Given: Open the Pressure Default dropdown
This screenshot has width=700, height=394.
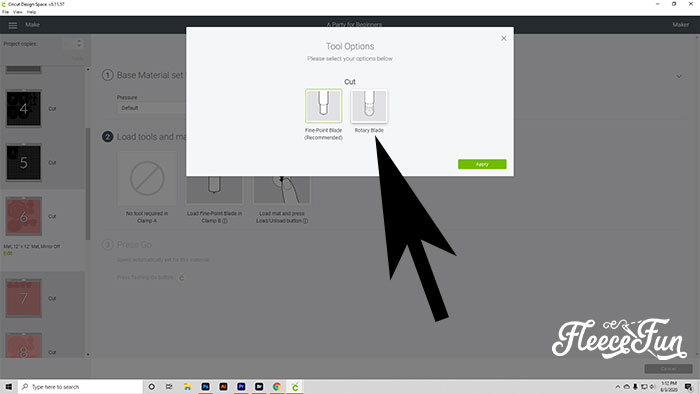Looking at the screenshot, I should click(152, 108).
